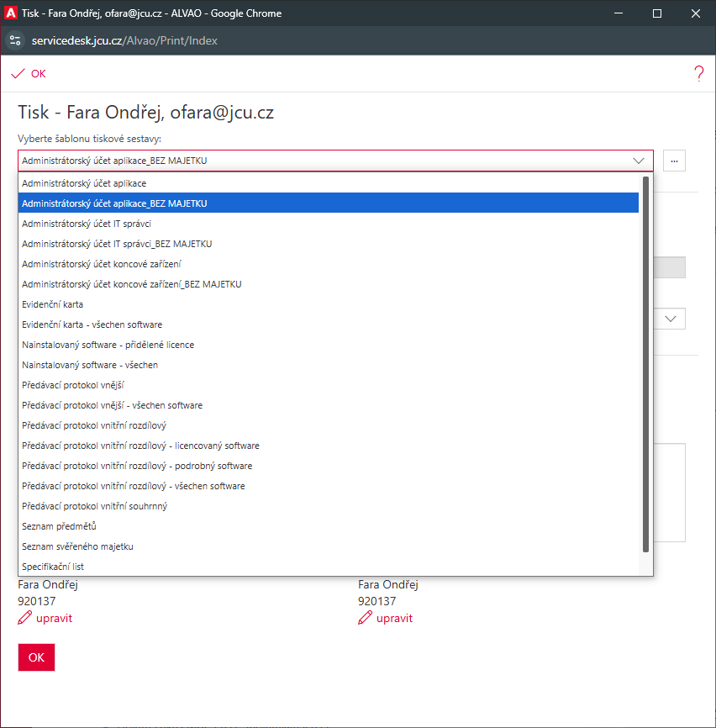
Task: Pick 'Administrátorský účet IT správci' template
Action: (x=87, y=224)
